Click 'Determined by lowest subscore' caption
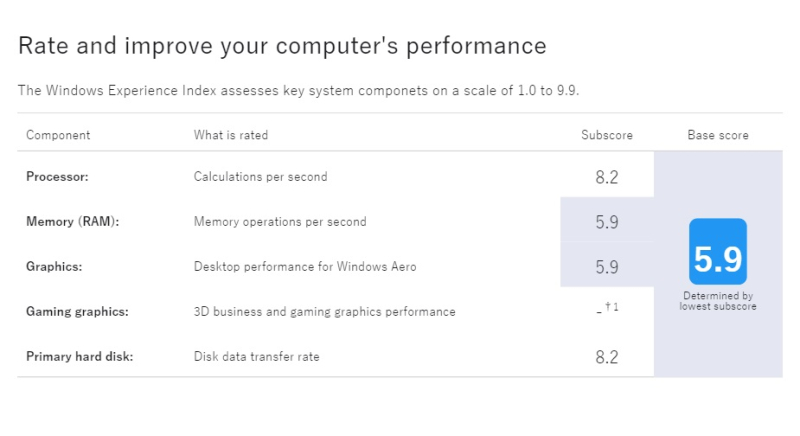The height and width of the screenshot is (436, 800). tap(718, 301)
